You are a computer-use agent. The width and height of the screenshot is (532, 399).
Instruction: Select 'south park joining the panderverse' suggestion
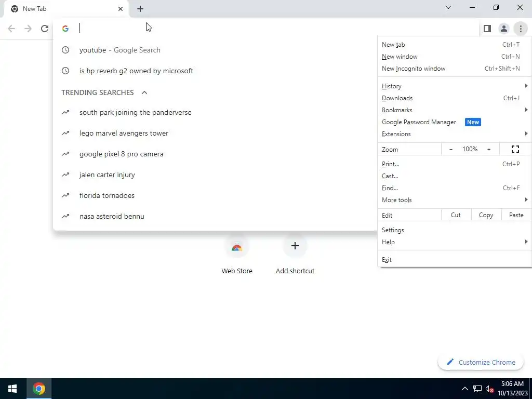(x=215, y=112)
